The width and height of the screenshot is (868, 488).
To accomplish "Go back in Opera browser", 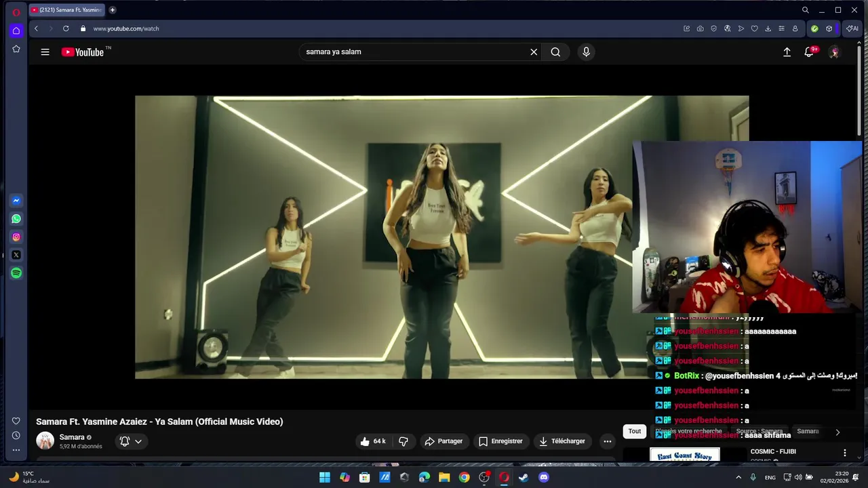I will point(36,28).
